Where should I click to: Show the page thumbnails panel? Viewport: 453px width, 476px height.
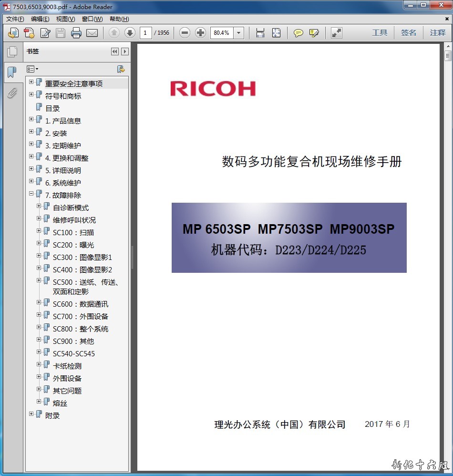click(12, 52)
